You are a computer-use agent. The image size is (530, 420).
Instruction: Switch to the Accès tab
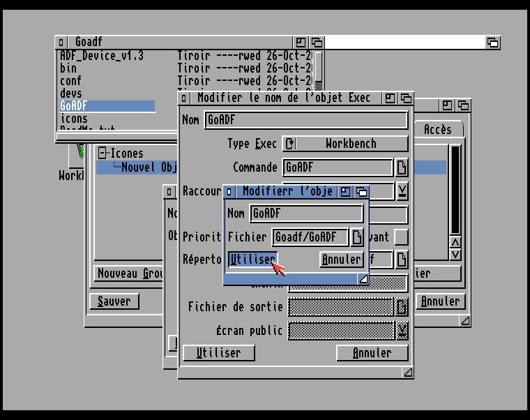tap(437, 130)
